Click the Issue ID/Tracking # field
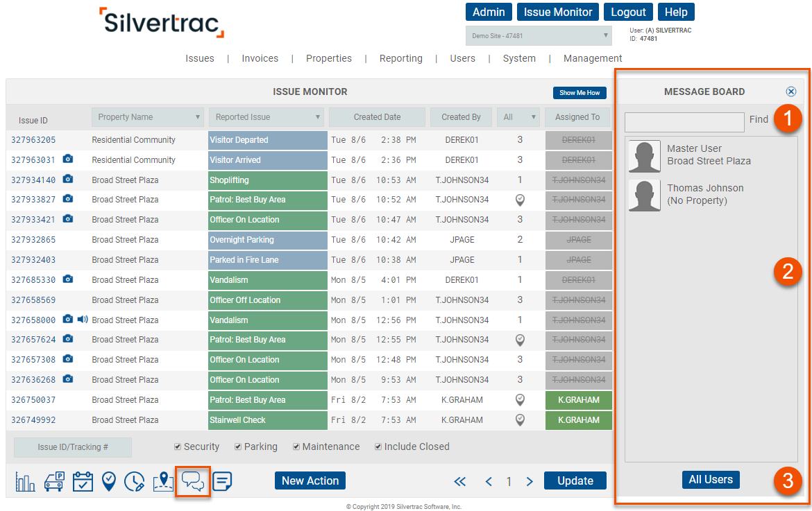Image resolution: width=812 pixels, height=511 pixels. coord(72,447)
